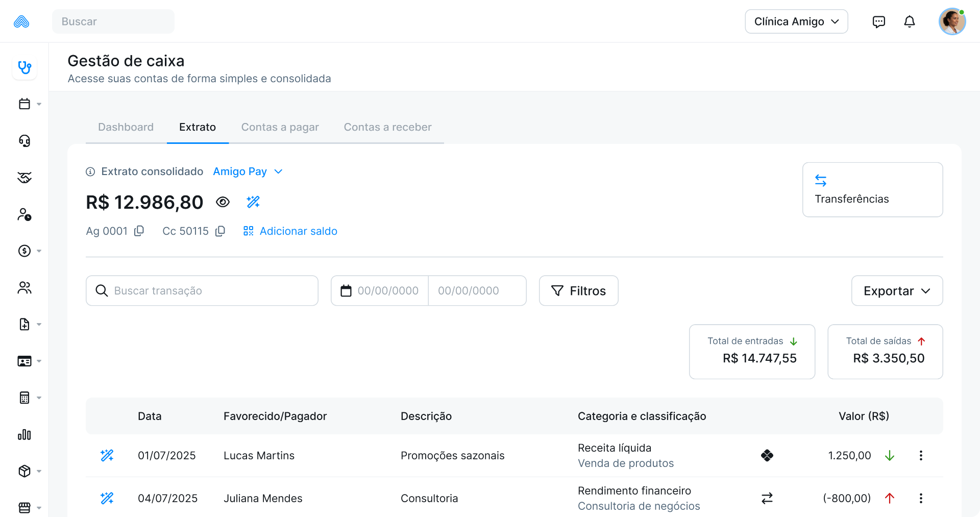This screenshot has height=517, width=980.
Task: Expand the box inventory sidebar submenu arrow
Action: tap(39, 471)
